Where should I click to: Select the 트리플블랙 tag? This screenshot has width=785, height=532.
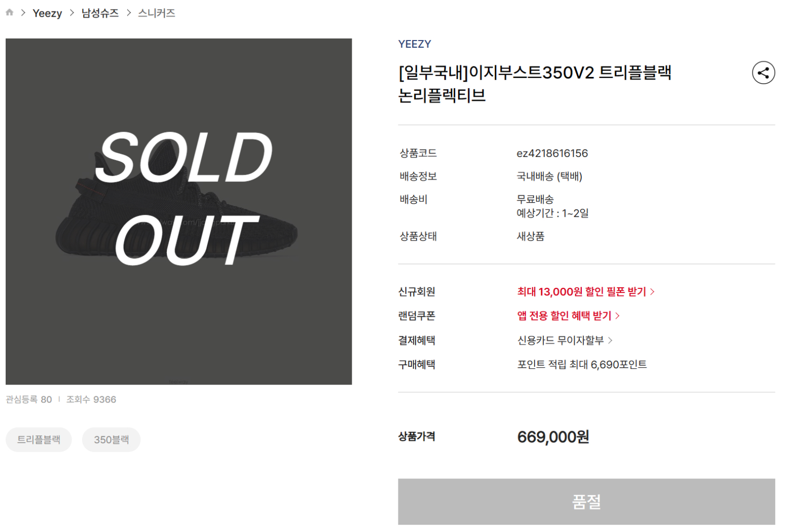[38, 439]
